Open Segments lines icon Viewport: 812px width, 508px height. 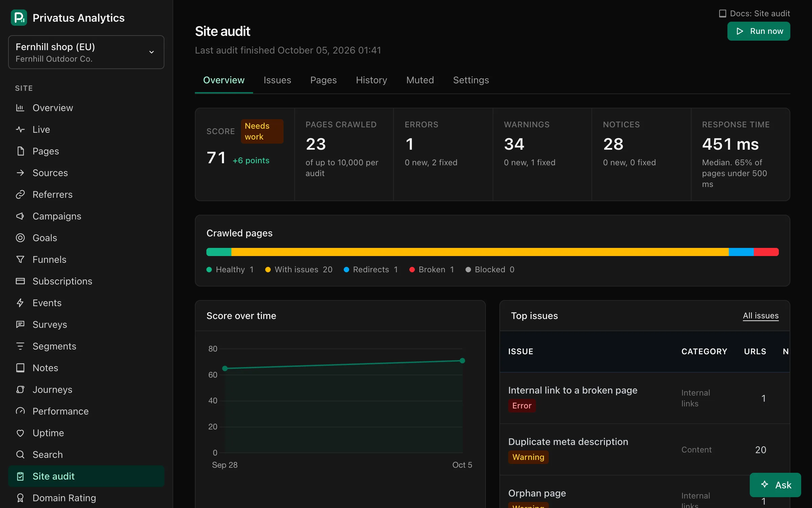click(x=20, y=346)
